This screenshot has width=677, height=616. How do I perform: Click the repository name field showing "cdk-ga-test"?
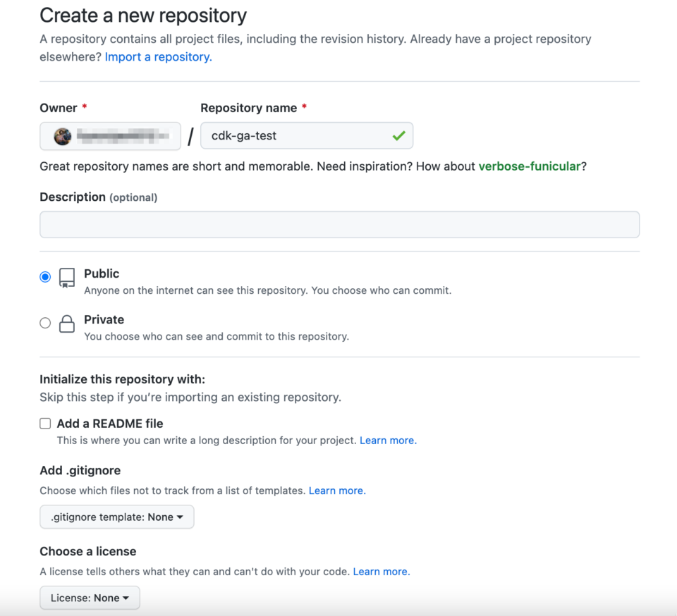click(x=296, y=135)
